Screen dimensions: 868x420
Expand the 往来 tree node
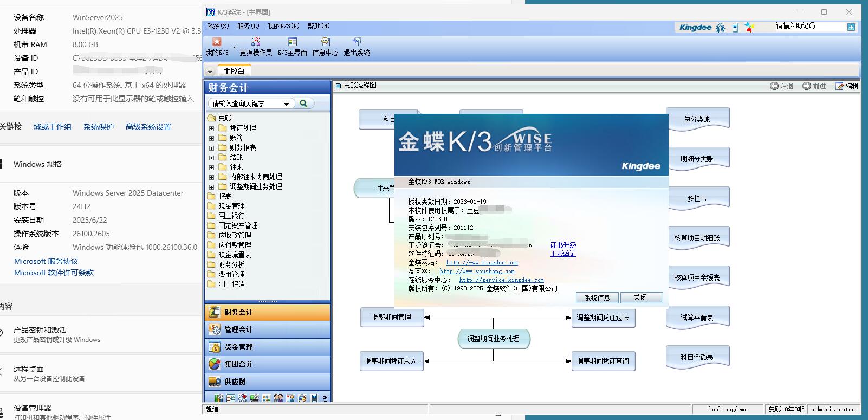click(211, 167)
